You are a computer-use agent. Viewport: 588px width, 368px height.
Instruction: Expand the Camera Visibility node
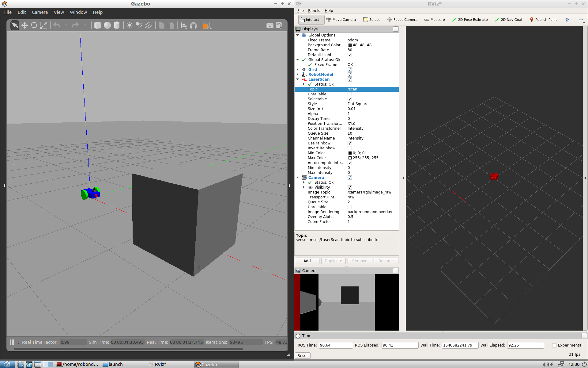304,187
